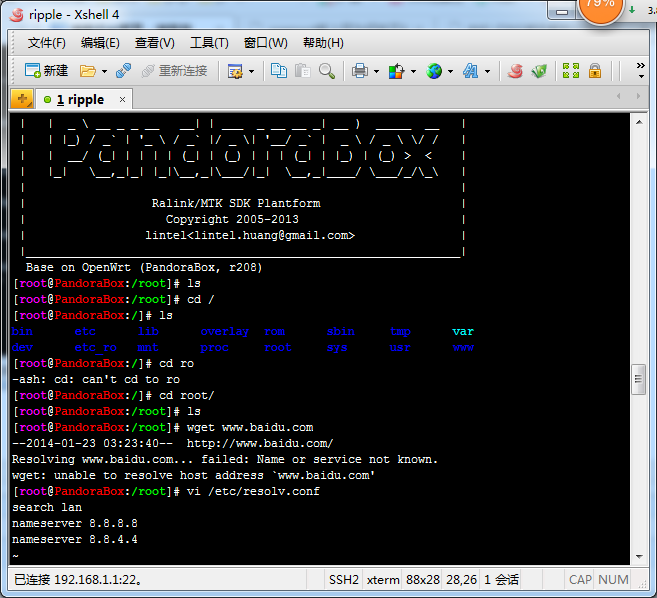Click the Font icon in toolbar

pos(471,71)
